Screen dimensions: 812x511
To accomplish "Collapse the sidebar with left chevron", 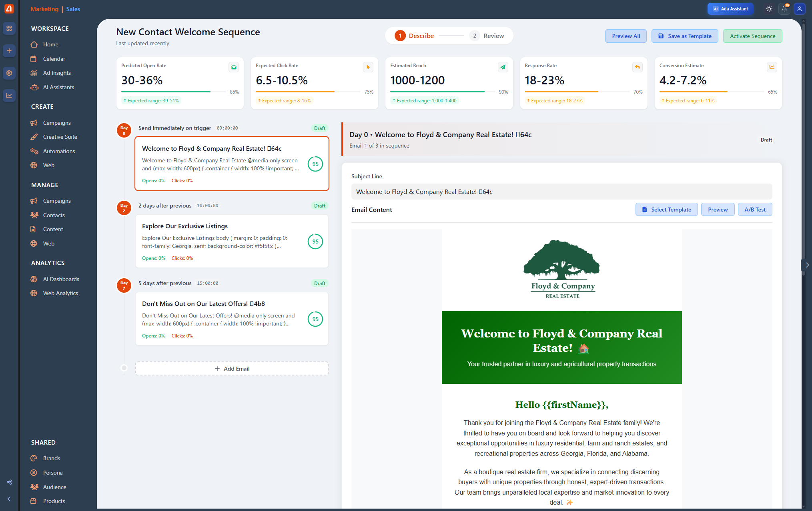I will [9, 499].
